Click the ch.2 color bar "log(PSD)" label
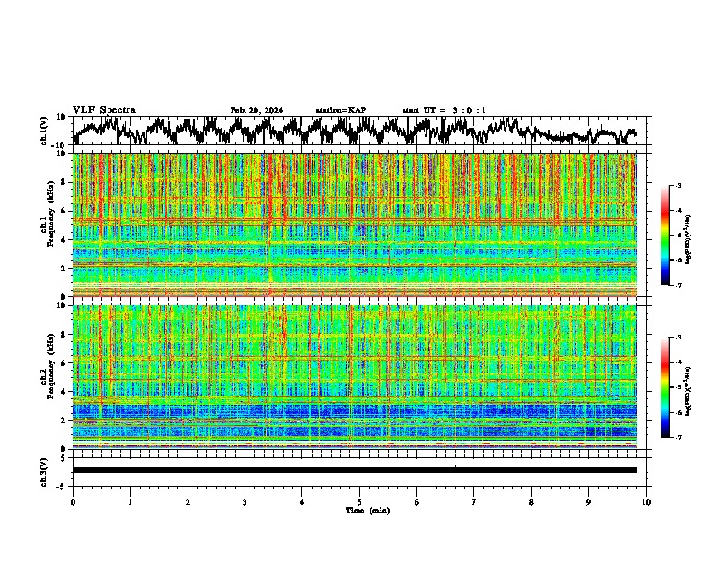 [x=688, y=391]
